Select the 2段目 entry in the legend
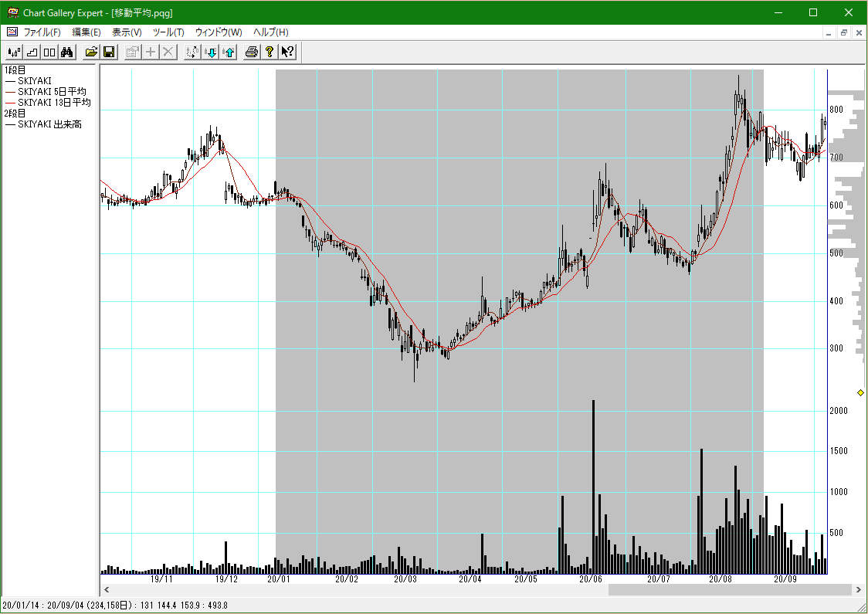This screenshot has width=868, height=614. 15,114
